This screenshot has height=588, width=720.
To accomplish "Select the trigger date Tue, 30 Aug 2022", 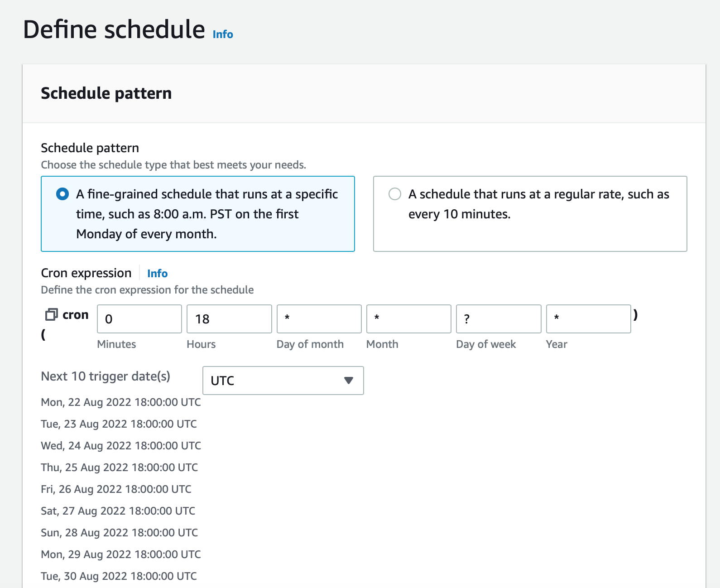I will (x=118, y=576).
